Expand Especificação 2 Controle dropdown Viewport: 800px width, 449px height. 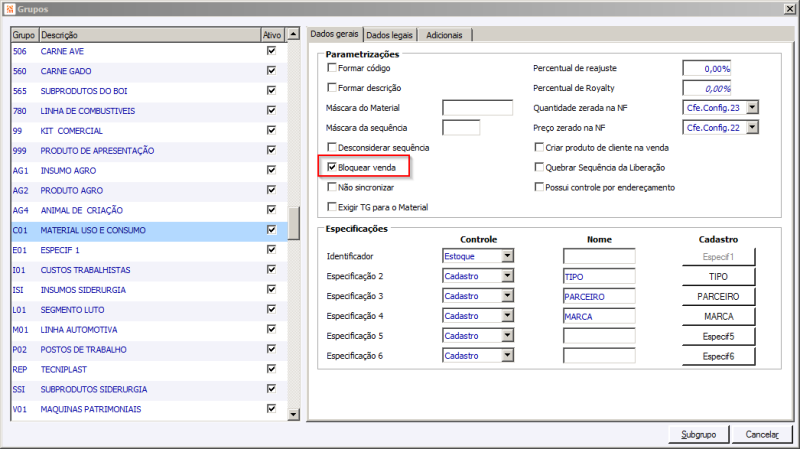pos(507,276)
